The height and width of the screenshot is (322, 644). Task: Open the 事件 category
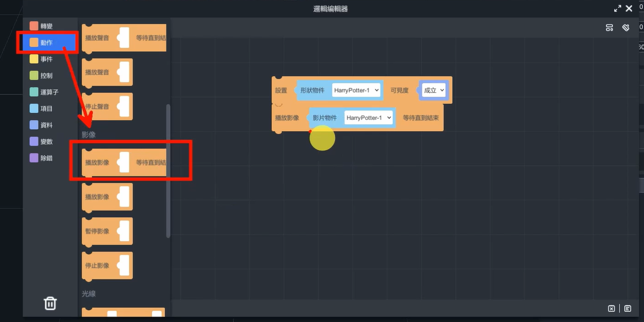click(x=46, y=59)
